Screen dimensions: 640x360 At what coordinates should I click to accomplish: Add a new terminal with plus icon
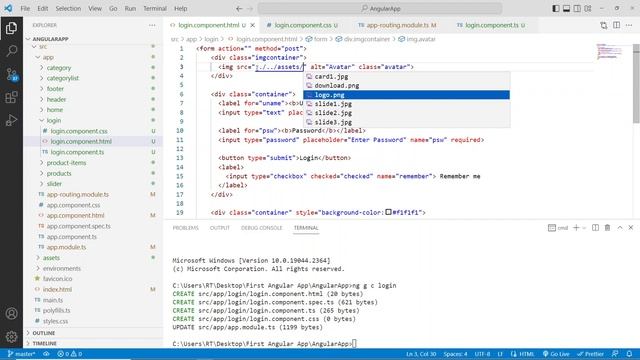point(576,228)
